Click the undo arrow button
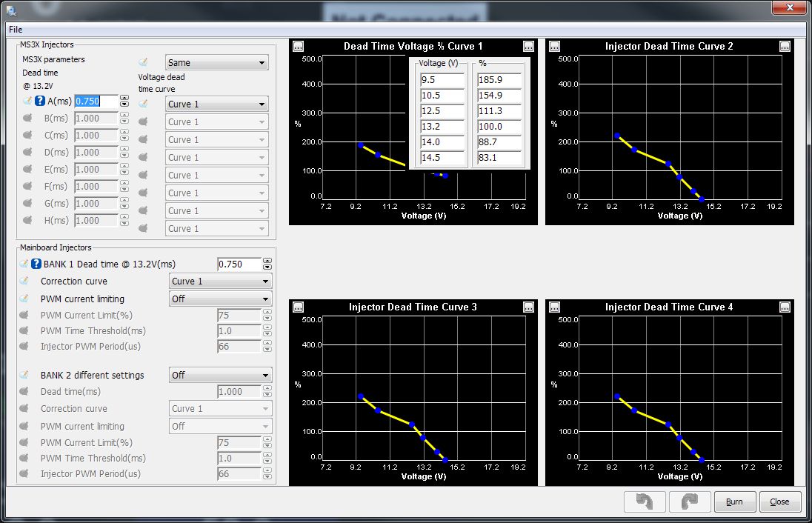This screenshot has width=812, height=523. point(645,502)
